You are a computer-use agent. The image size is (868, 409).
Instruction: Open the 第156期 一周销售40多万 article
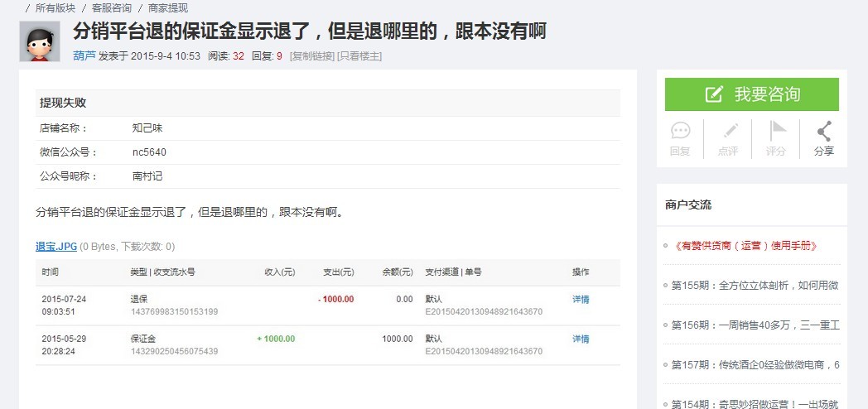pyautogui.click(x=755, y=325)
